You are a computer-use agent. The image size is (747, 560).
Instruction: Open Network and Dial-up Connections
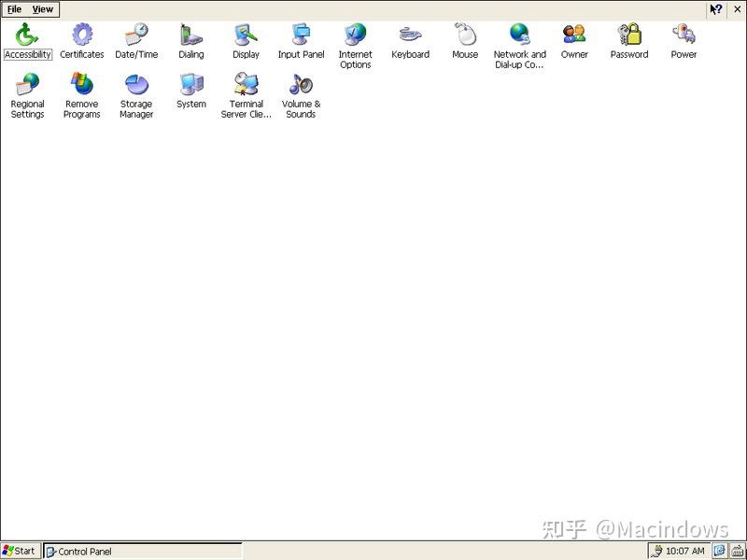tap(519, 37)
